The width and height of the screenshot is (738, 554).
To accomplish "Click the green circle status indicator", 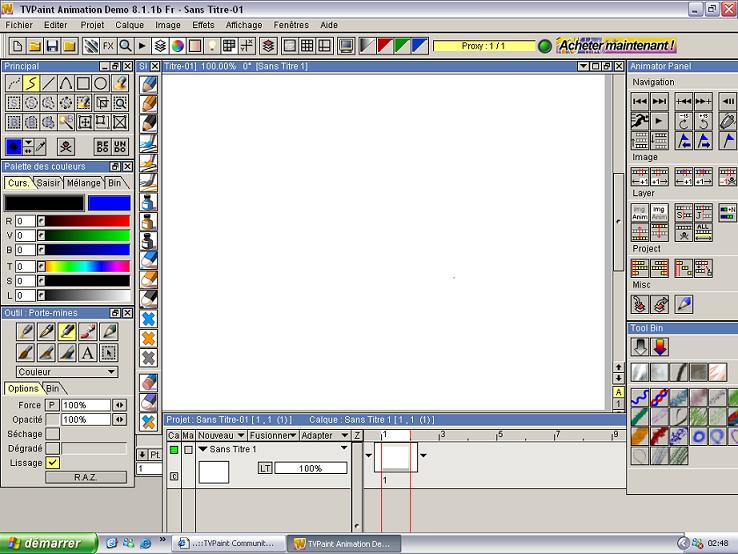I will 545,46.
